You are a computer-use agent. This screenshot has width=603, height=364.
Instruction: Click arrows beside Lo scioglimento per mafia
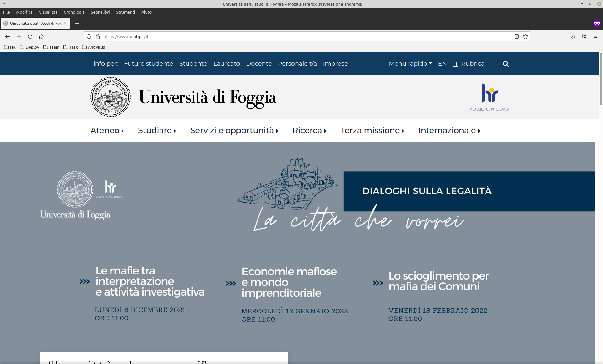tap(378, 283)
